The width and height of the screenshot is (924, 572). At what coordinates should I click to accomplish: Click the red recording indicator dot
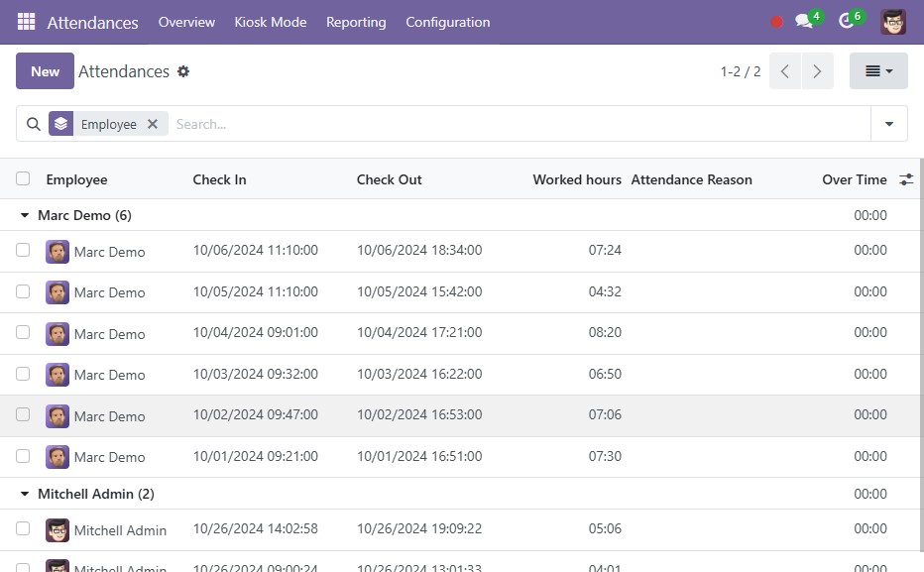point(776,21)
